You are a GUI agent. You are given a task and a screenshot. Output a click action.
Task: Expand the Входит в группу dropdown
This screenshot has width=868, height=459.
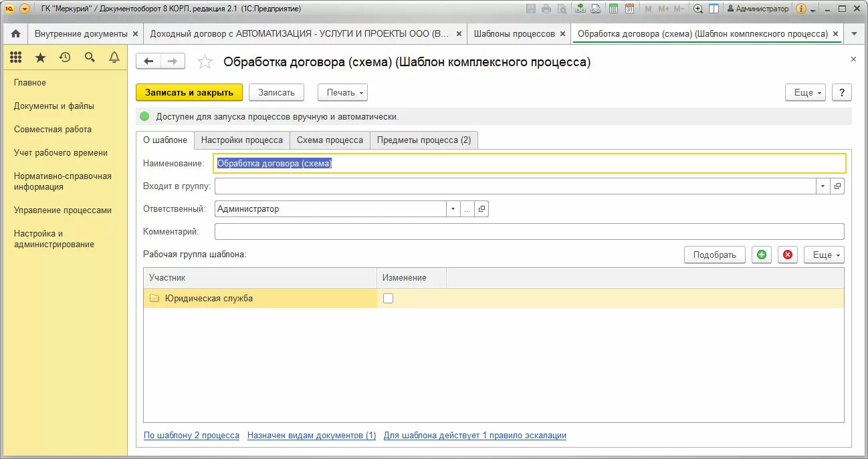(823, 186)
